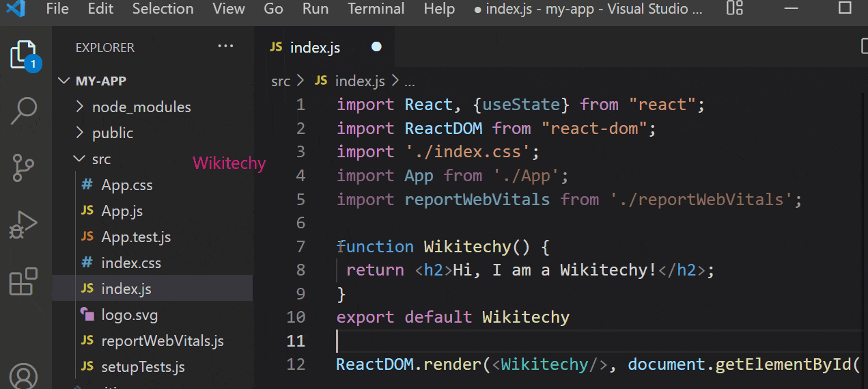Expand the public folder
This screenshot has width=868, height=389.
pyautogui.click(x=113, y=133)
